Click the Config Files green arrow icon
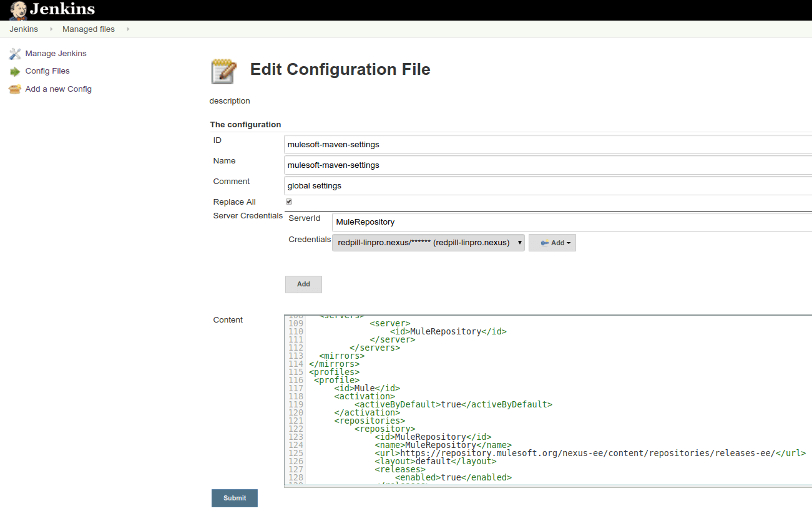The image size is (812, 511). (x=15, y=71)
